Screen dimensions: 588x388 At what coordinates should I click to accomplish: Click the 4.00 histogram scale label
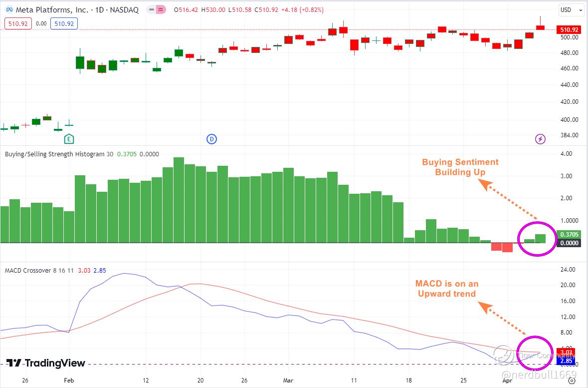[566, 154]
